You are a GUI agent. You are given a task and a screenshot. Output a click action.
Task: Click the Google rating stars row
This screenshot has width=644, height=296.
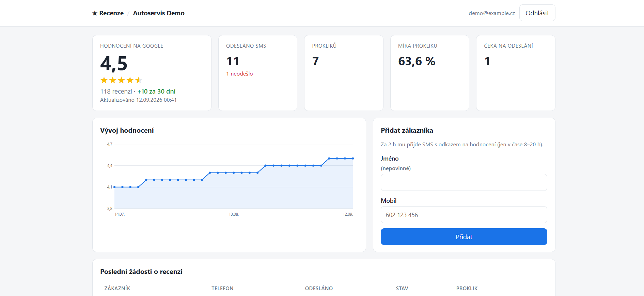(121, 80)
